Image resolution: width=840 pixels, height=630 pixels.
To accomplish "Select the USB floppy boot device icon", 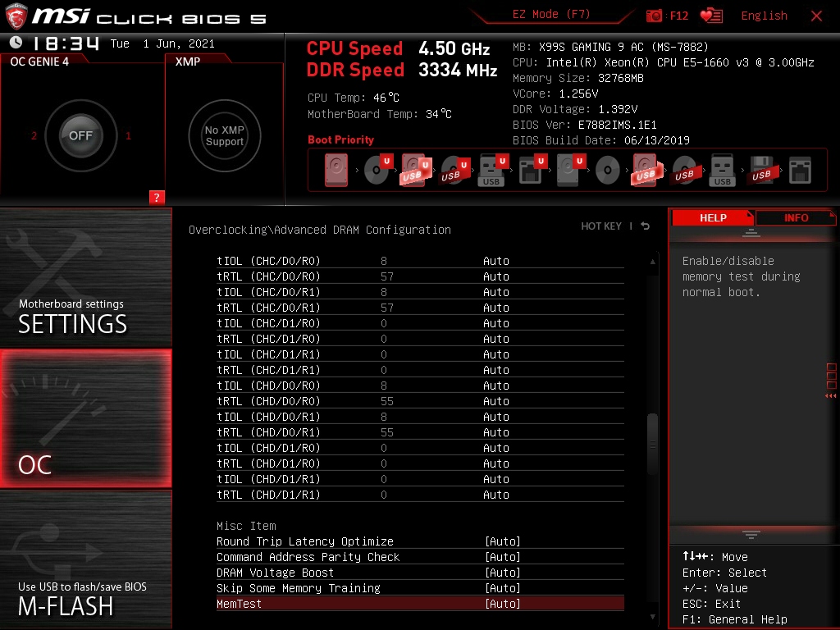I will [761, 171].
